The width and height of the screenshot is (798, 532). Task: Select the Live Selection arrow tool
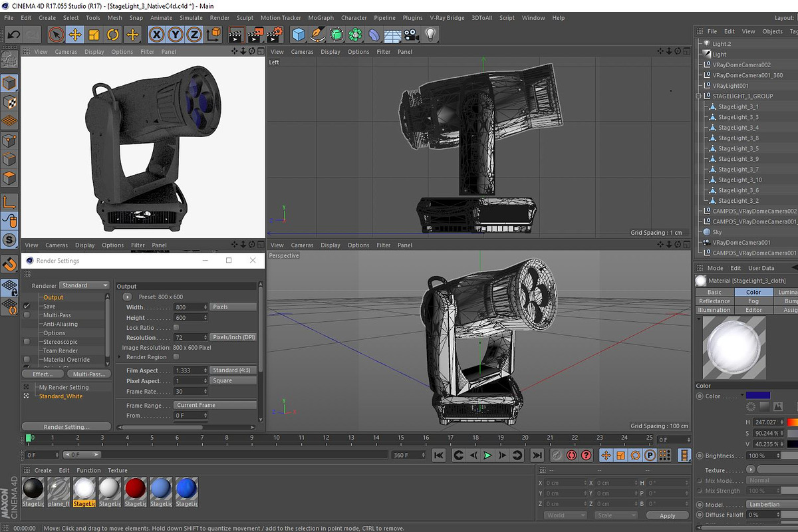point(57,34)
